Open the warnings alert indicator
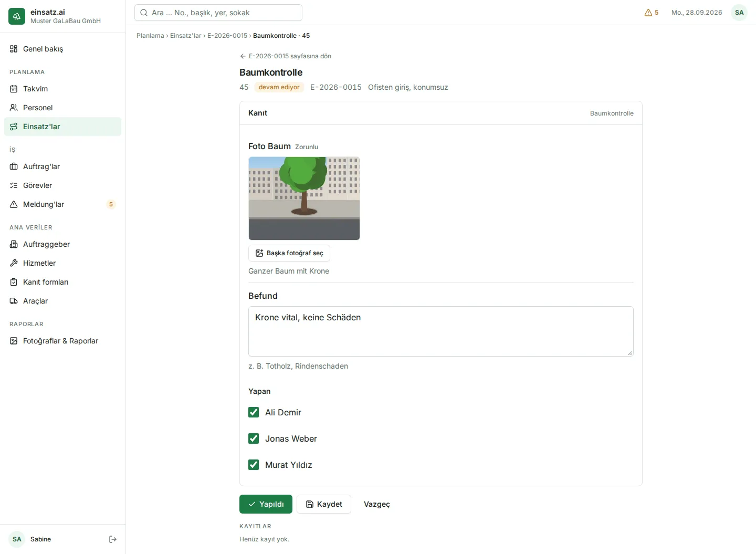 (652, 13)
